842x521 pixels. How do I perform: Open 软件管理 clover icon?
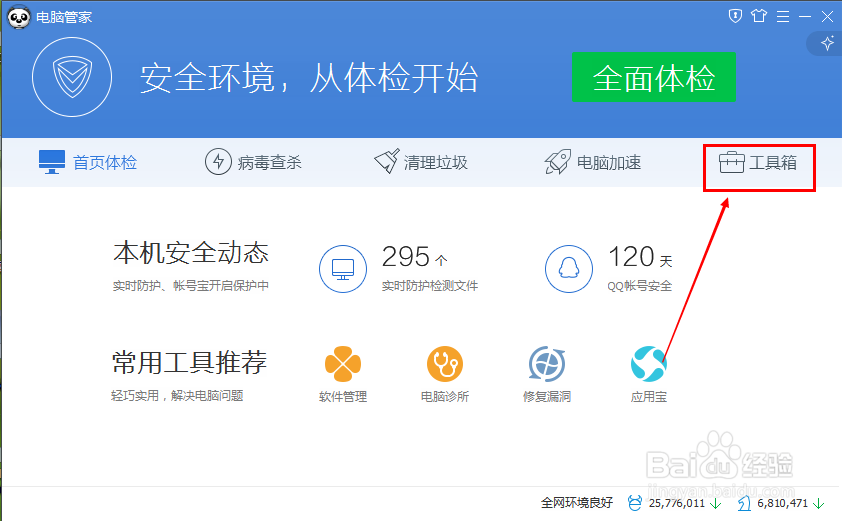[x=343, y=364]
